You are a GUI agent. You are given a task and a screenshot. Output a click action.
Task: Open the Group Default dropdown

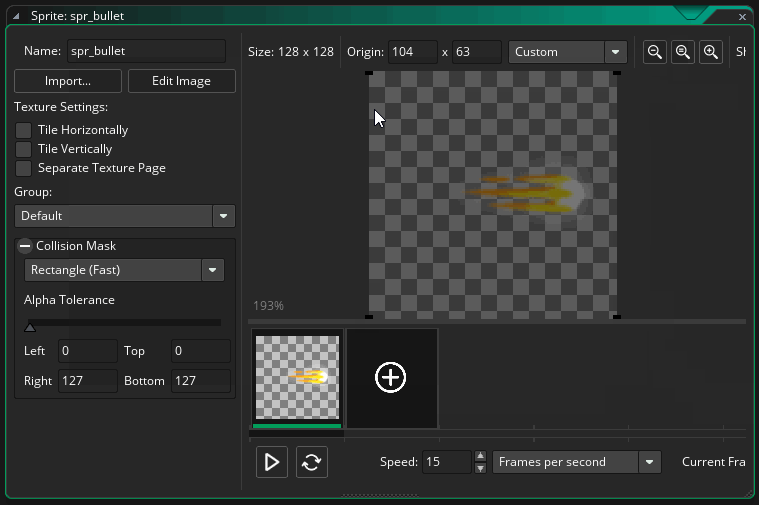click(125, 216)
